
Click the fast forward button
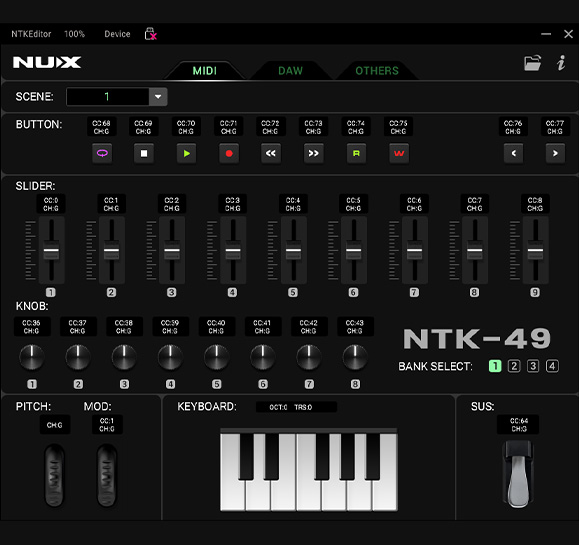point(314,153)
